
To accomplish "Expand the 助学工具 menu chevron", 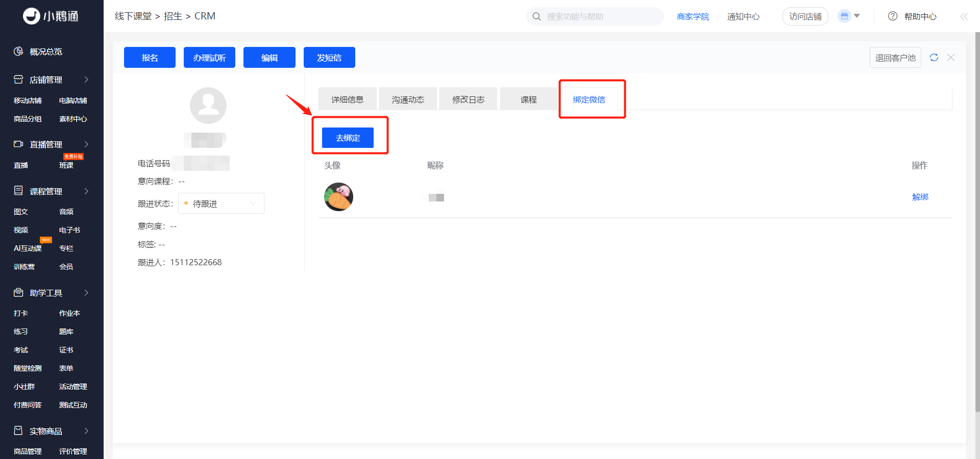I will 86,293.
